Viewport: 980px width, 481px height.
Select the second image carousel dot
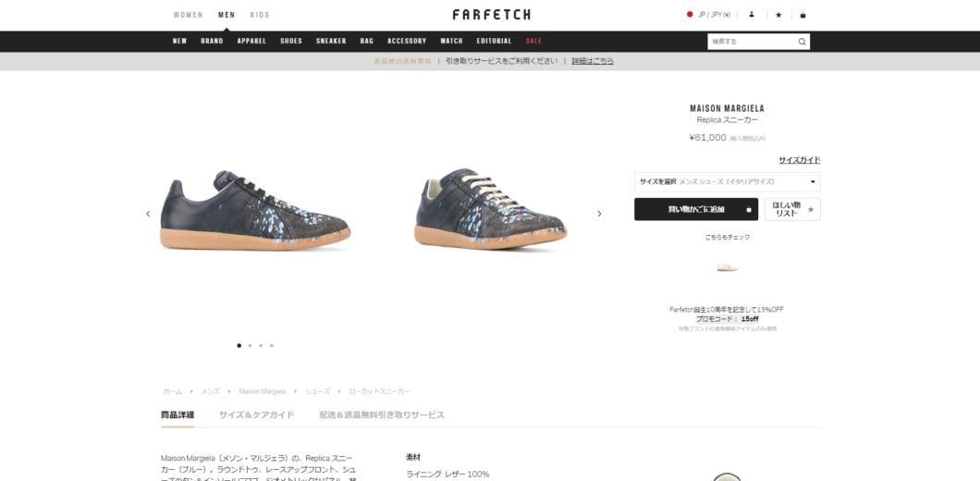[250, 345]
